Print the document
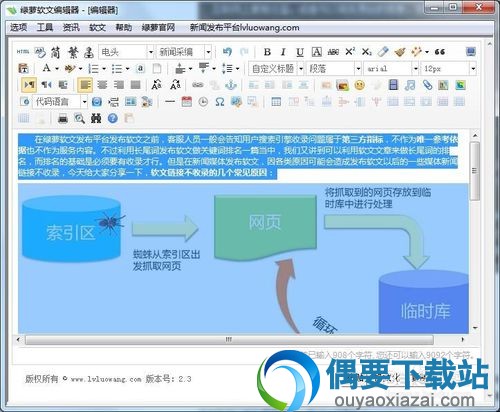Image resolution: width=500 pixels, height=412 pixels. (x=63, y=118)
